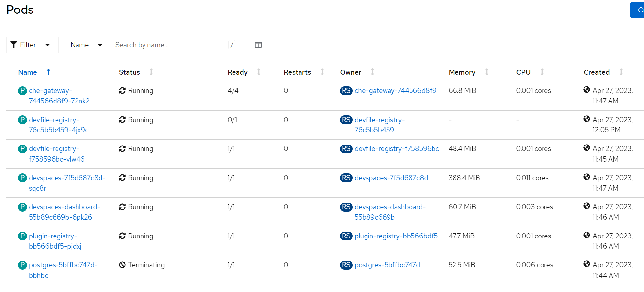644x292 pixels.
Task: Sort pods by the Restarts column
Action: point(297,72)
